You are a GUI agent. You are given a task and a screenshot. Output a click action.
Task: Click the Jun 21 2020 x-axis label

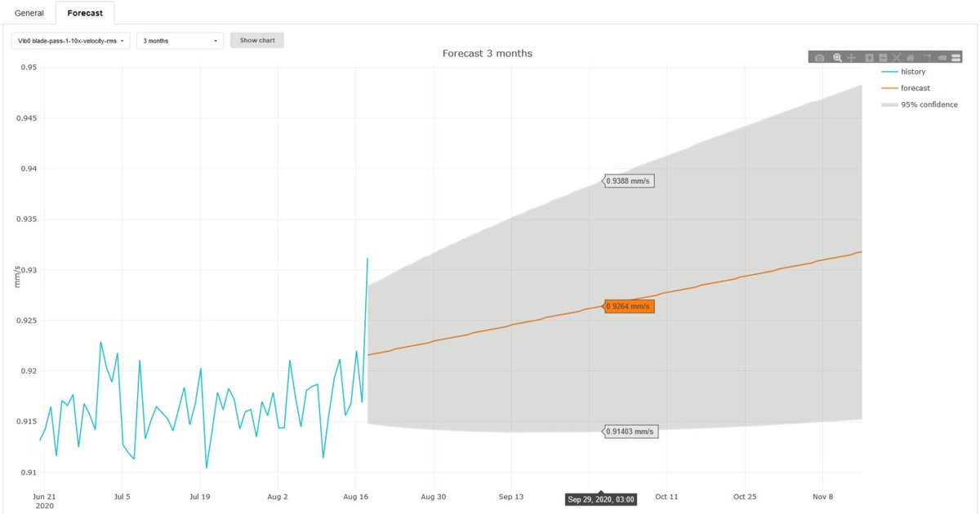44,500
